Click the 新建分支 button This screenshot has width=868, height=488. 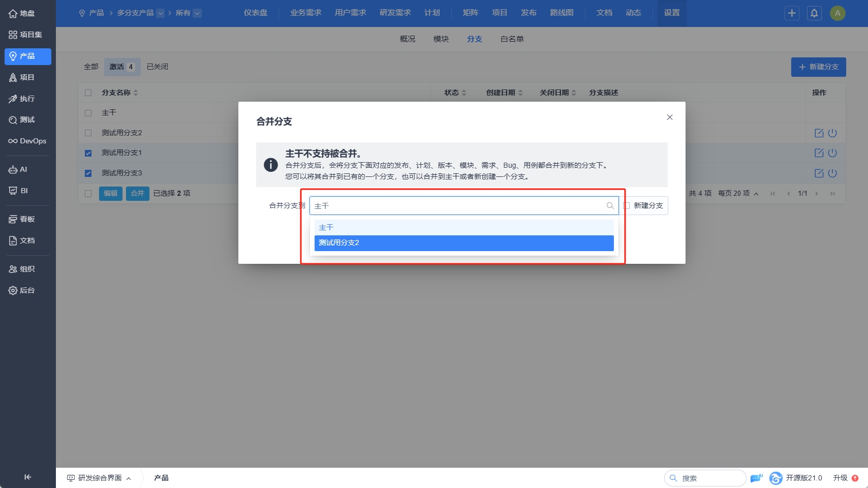pos(818,67)
